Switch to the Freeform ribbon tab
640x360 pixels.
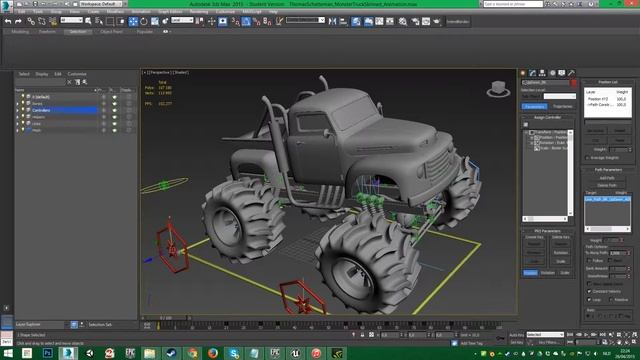[47, 31]
